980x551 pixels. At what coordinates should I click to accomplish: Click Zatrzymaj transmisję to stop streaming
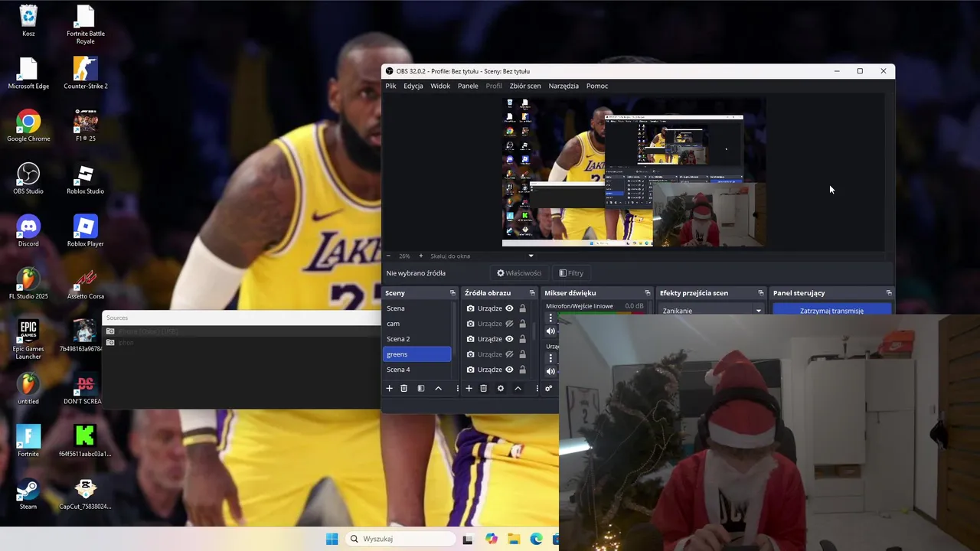831,311
